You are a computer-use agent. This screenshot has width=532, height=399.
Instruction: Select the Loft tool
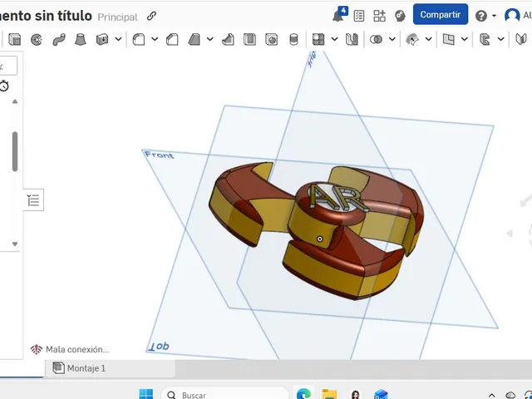[x=81, y=40]
